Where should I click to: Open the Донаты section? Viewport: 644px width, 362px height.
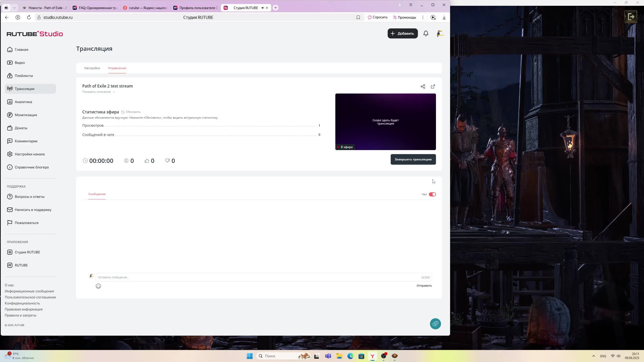pyautogui.click(x=21, y=128)
